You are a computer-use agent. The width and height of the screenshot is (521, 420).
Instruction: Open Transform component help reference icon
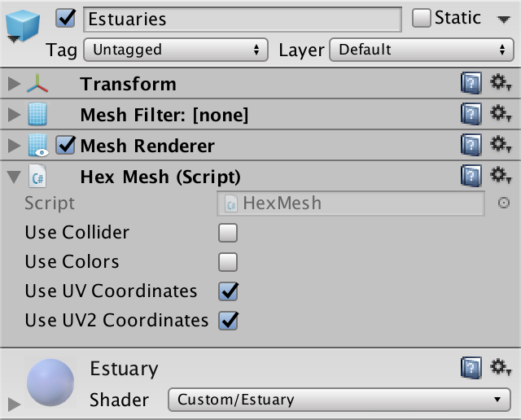click(471, 84)
